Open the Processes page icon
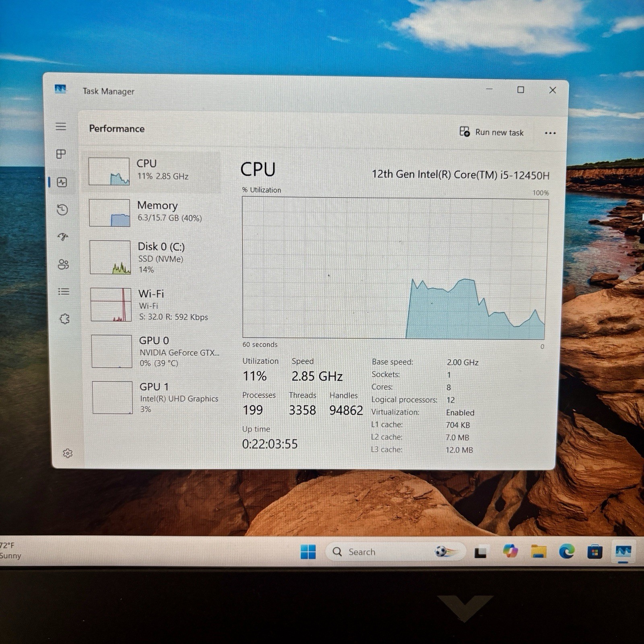Viewport: 644px width, 644px height. click(61, 154)
